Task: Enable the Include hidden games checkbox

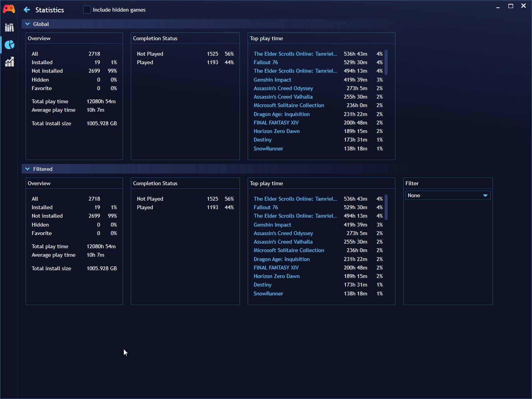Action: point(87,10)
